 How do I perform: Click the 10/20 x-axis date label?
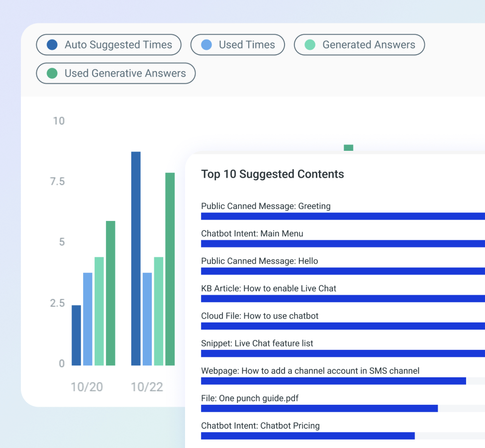click(87, 387)
